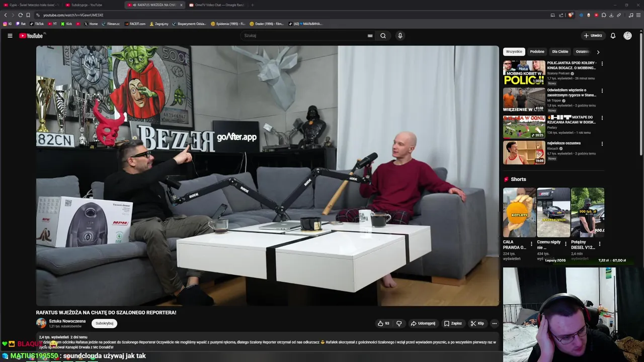Open YouTube notifications bell
This screenshot has height=362, width=644.
point(613,36)
